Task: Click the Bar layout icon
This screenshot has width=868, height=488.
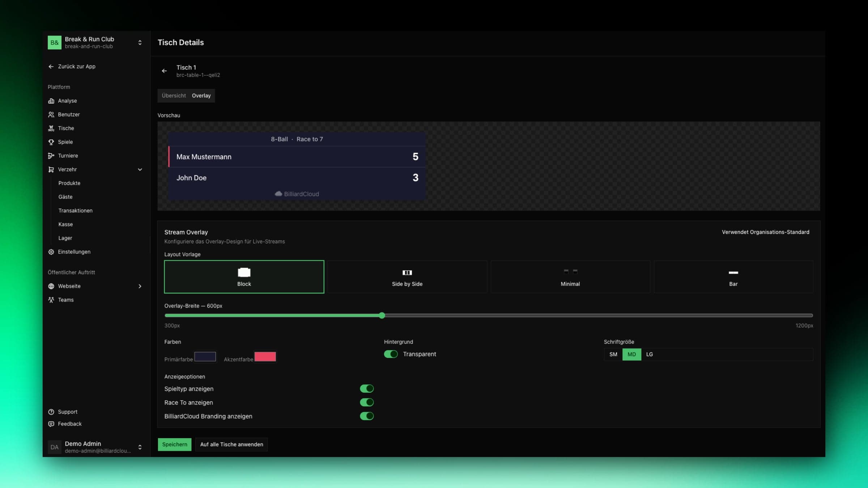Action: [733, 273]
